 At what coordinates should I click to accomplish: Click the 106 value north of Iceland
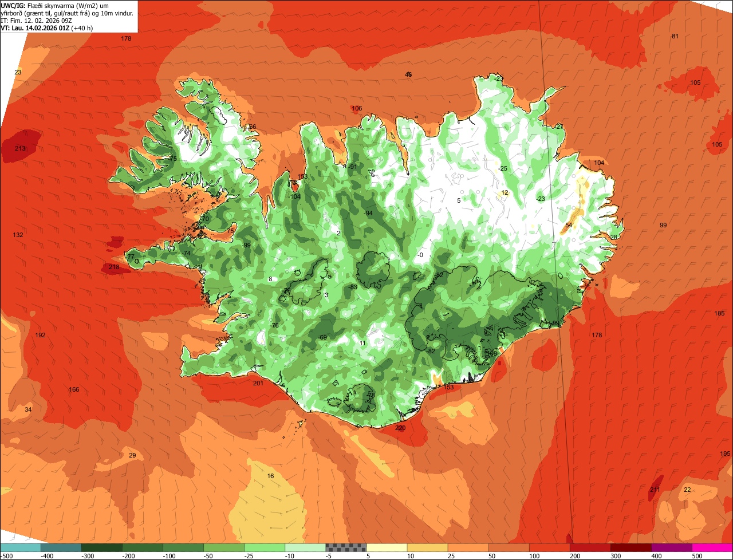click(357, 108)
